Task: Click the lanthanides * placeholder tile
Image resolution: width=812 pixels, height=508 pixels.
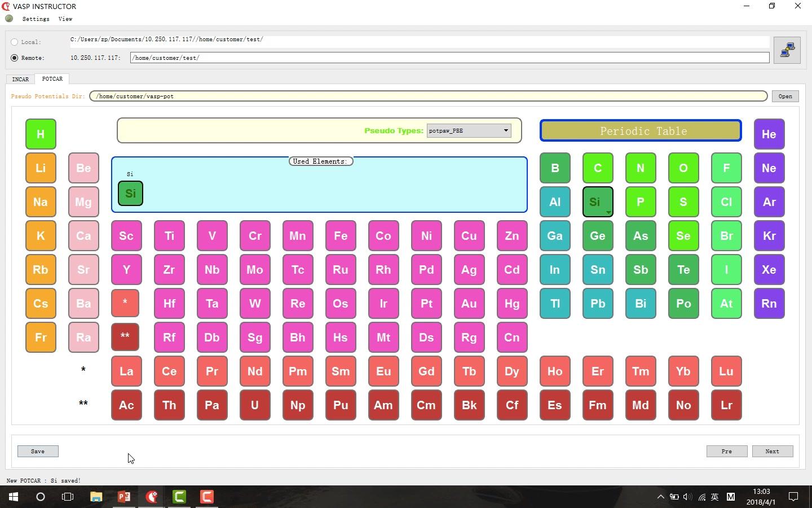Action: coord(125,303)
